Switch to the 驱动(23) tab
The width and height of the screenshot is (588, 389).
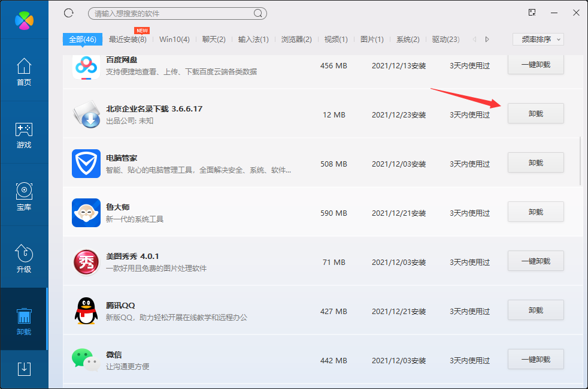tap(446, 40)
